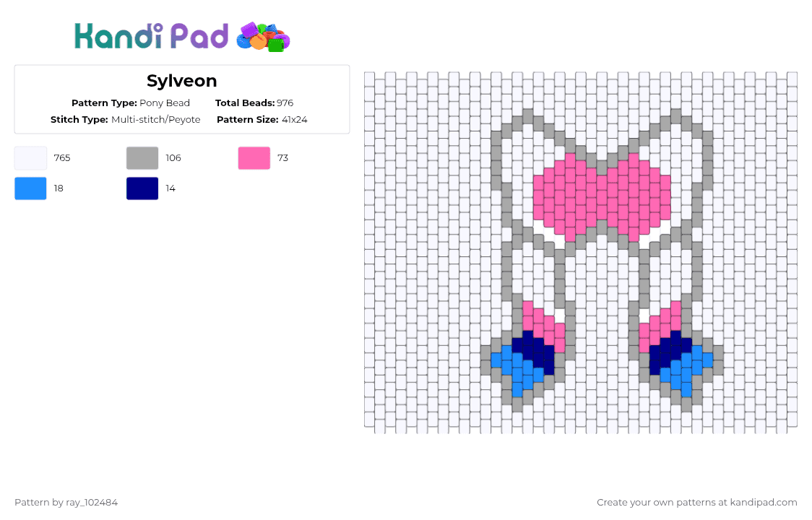Click the bead count 14

(x=170, y=188)
